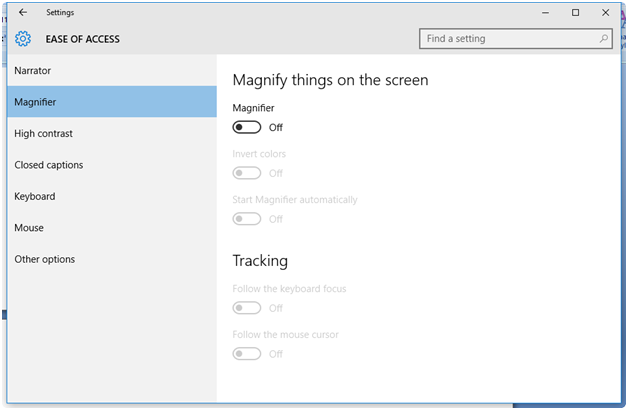
Task: Close the Settings window
Action: [x=605, y=13]
